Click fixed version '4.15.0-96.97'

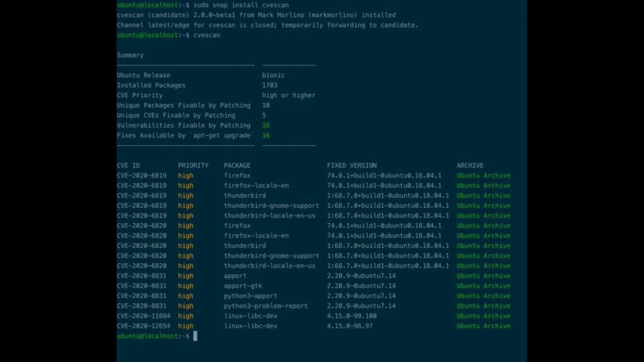click(x=350, y=326)
